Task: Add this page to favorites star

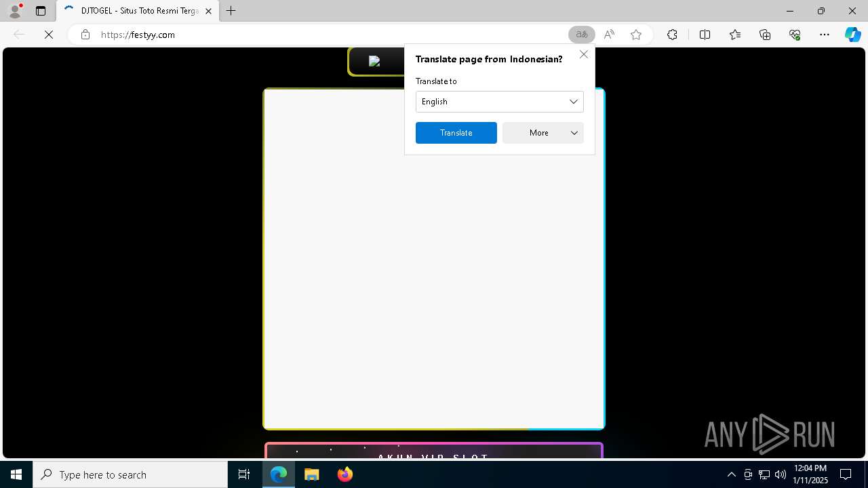Action: pos(636,35)
